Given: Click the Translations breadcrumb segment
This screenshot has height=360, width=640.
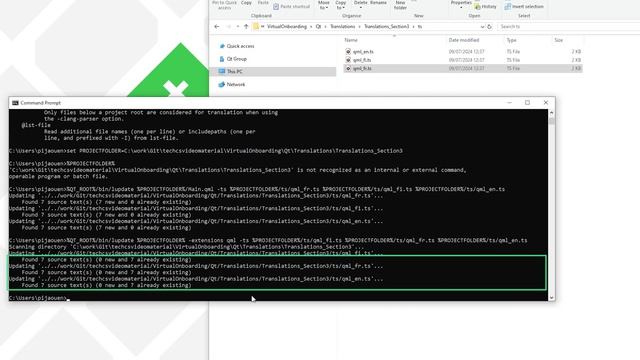Looking at the screenshot, I should (x=342, y=27).
